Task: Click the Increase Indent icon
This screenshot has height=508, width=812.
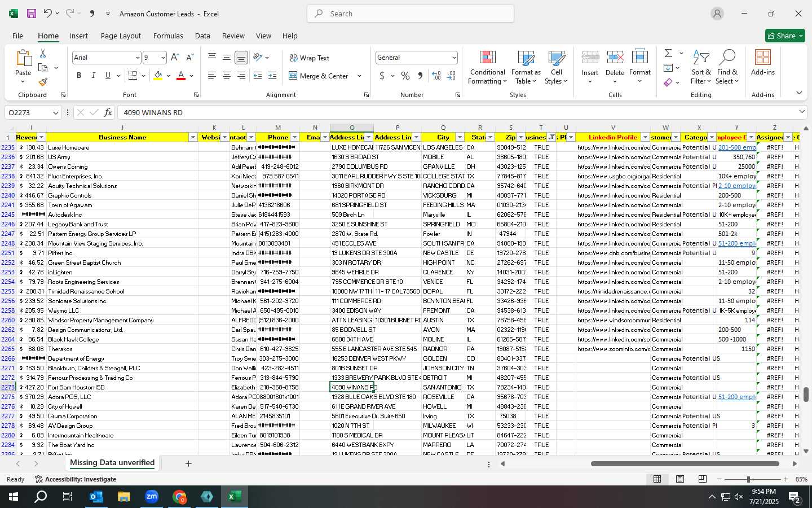Action: (x=272, y=76)
